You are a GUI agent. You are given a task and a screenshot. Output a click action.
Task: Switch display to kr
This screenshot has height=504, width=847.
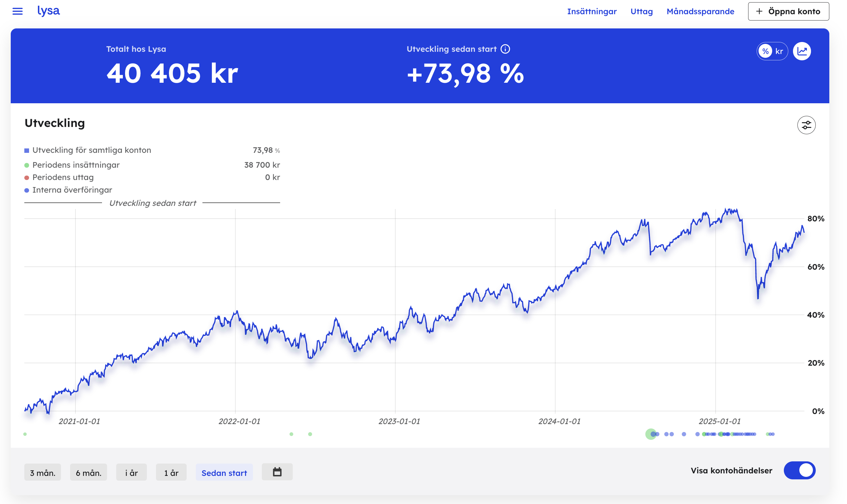pos(779,51)
